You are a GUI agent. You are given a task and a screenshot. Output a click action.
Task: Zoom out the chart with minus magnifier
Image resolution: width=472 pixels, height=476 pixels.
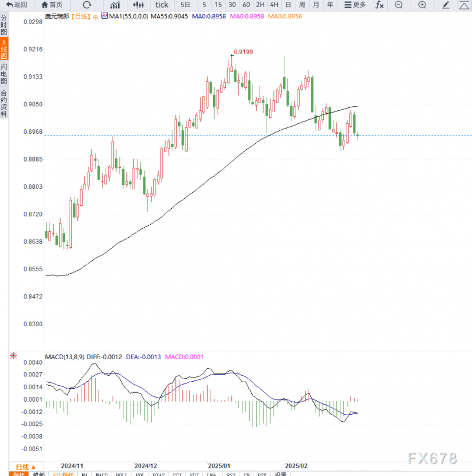pos(398,5)
